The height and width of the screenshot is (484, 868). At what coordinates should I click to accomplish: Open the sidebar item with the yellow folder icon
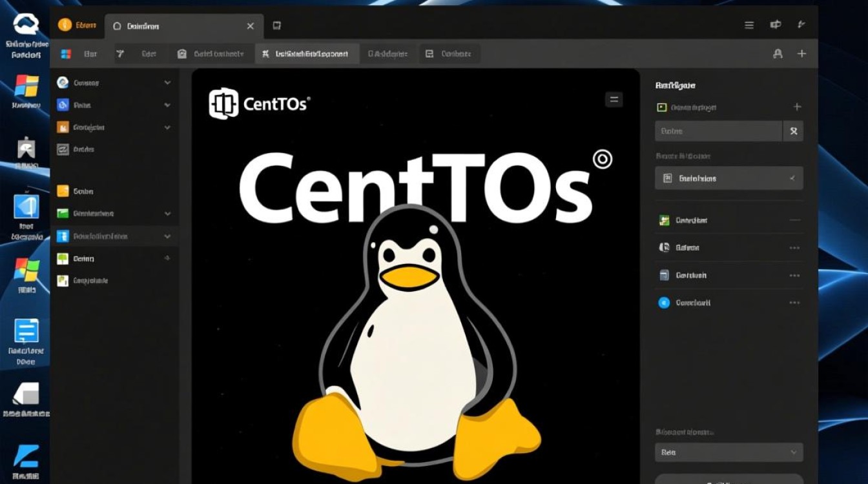coord(75,191)
